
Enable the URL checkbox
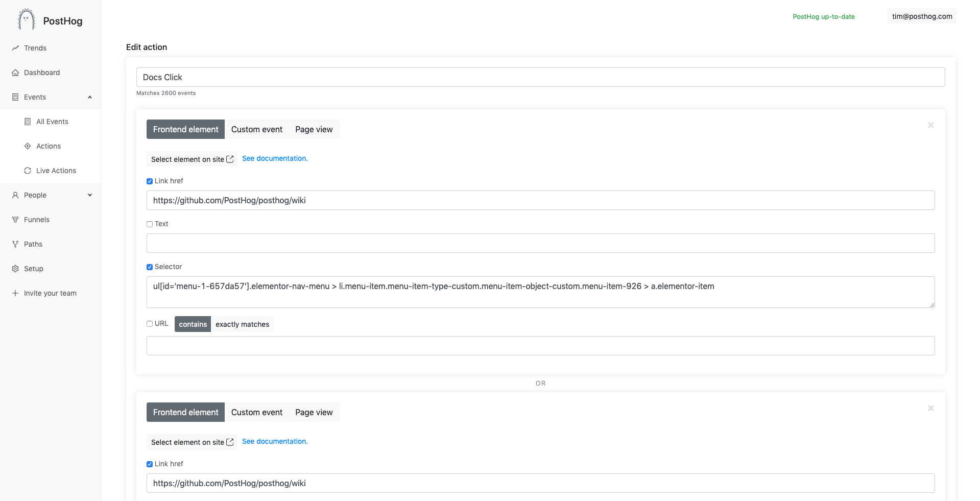click(150, 324)
